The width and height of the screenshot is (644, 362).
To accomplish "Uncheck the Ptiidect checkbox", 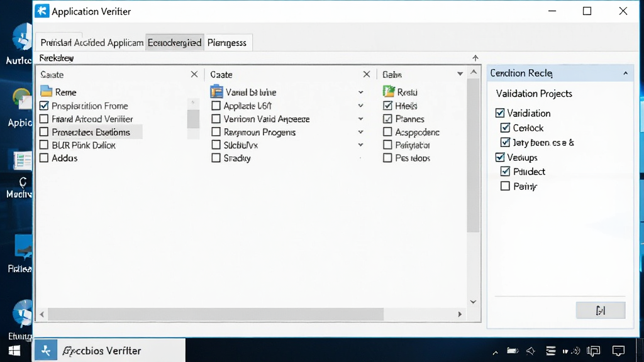I will 505,172.
